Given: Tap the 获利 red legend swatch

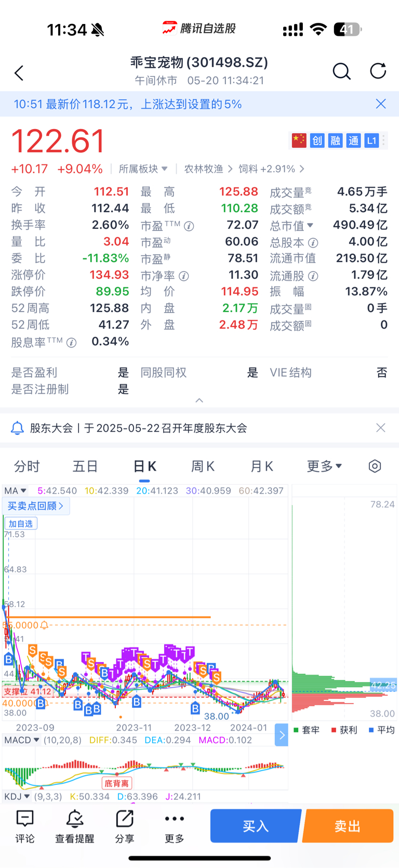Looking at the screenshot, I should pyautogui.click(x=334, y=730).
